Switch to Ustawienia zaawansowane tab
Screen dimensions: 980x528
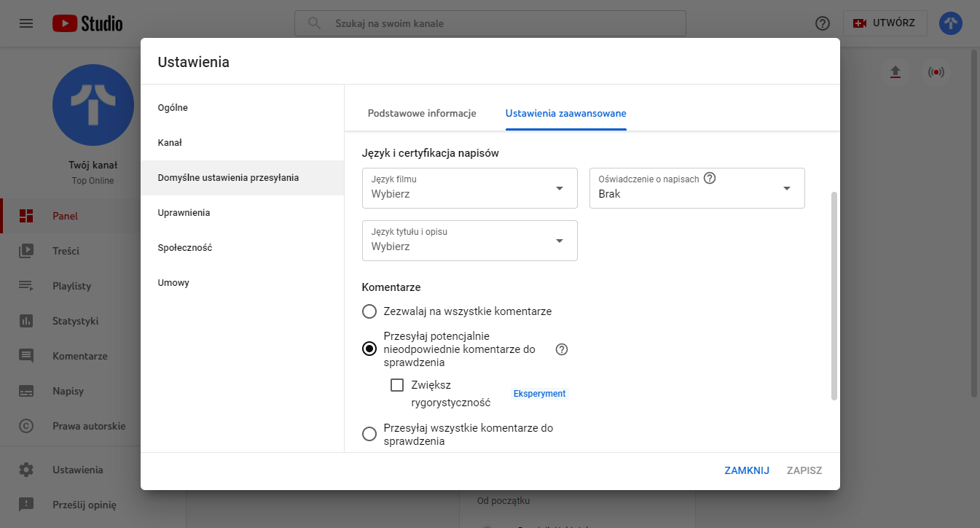566,114
